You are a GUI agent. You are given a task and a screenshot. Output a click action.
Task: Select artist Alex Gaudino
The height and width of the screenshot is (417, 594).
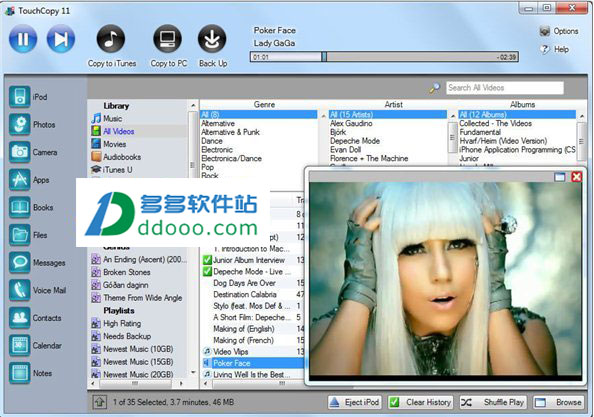pos(351,123)
